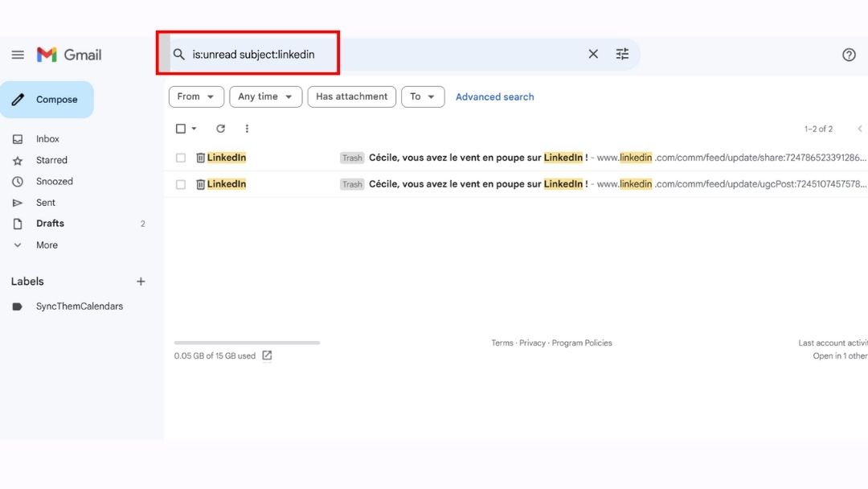Open storage management external link icon
Viewport: 868px width, 489px height.
coord(267,355)
